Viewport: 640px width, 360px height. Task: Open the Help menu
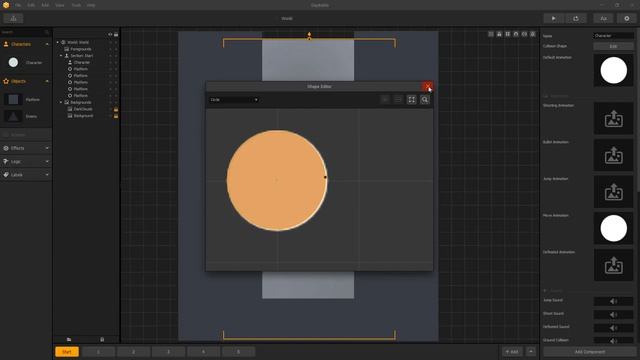[91, 5]
